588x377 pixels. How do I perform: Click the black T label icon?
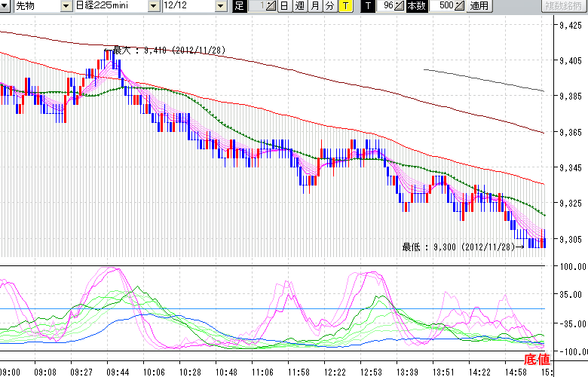point(367,6)
